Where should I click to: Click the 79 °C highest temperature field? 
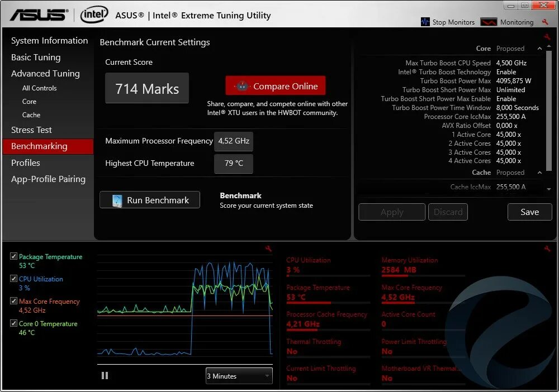(x=234, y=164)
